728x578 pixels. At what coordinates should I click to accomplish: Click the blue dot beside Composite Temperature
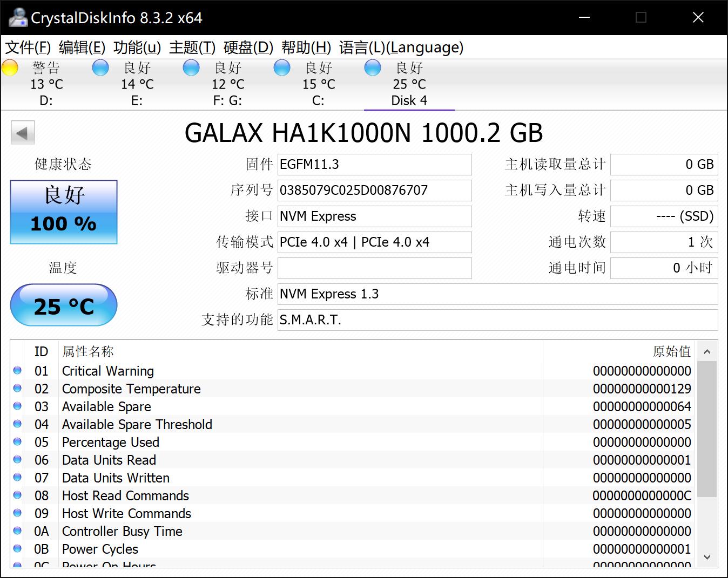point(17,388)
